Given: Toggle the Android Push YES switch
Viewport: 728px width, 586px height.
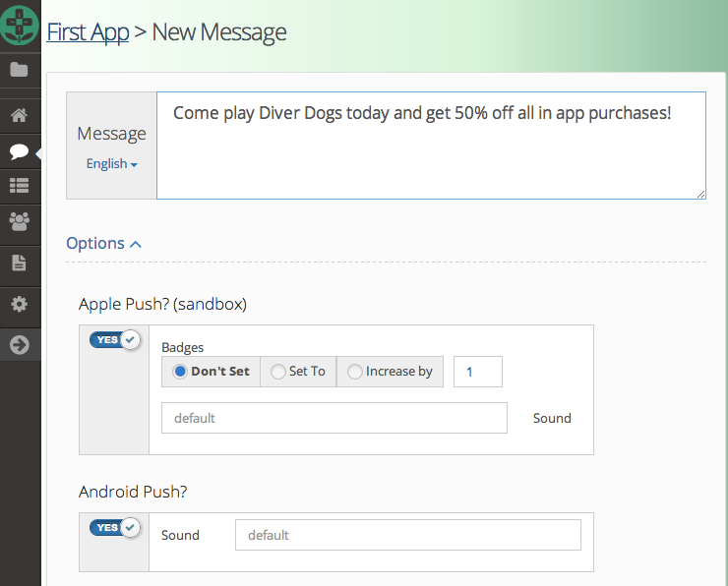Looking at the screenshot, I should 115,528.
